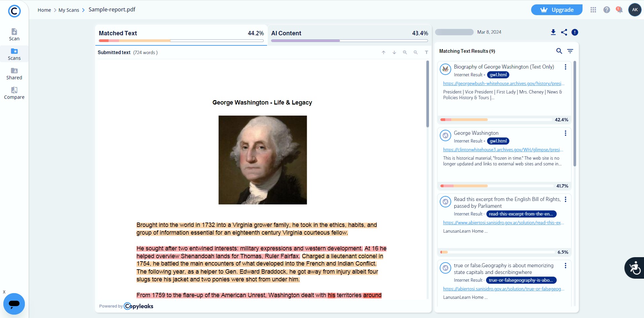The width and height of the screenshot is (644, 318).
Task: Open the three-dot menu of George Washington result
Action: pyautogui.click(x=566, y=133)
